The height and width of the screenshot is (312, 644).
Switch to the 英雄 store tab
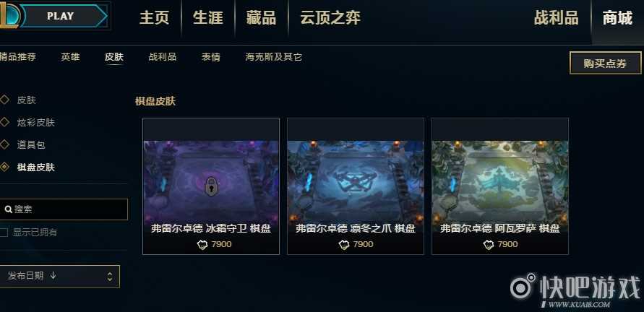click(71, 57)
